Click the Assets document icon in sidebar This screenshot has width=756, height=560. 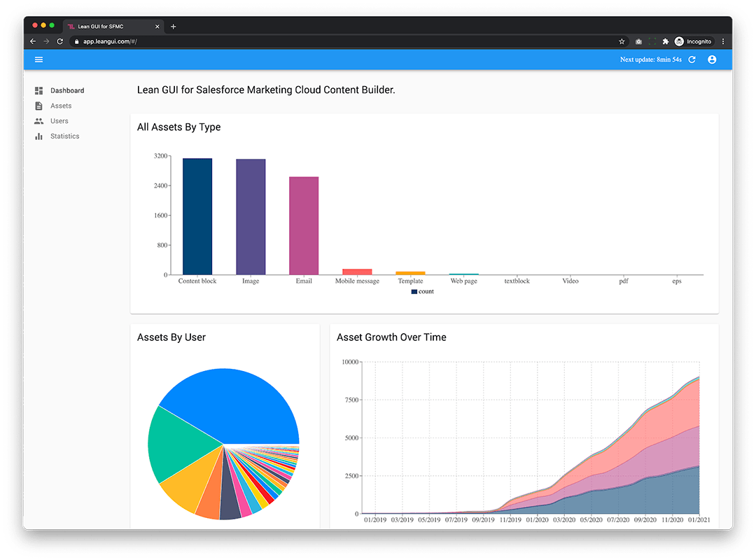pos(38,106)
